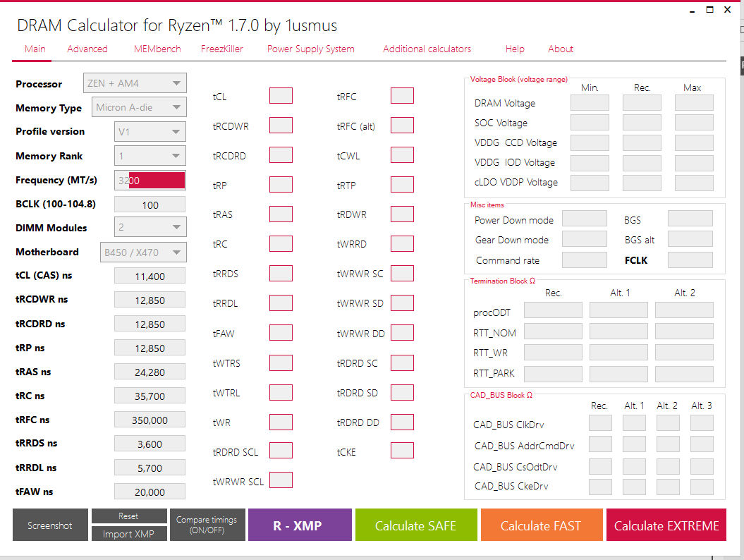The width and height of the screenshot is (744, 560).
Task: Click the BCLK (100-104.8) input field
Action: coord(150,205)
